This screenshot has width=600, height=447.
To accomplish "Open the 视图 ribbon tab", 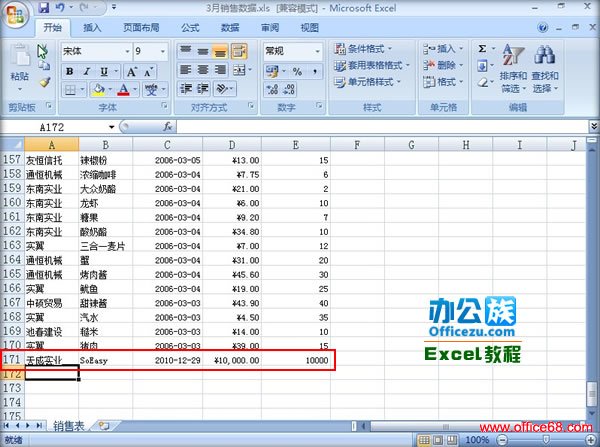I will (x=310, y=28).
